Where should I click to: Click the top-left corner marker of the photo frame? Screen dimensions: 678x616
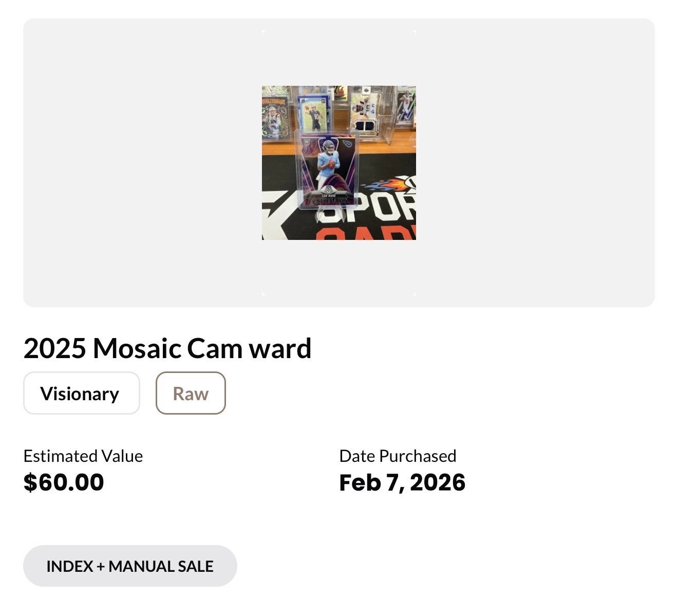click(x=263, y=32)
